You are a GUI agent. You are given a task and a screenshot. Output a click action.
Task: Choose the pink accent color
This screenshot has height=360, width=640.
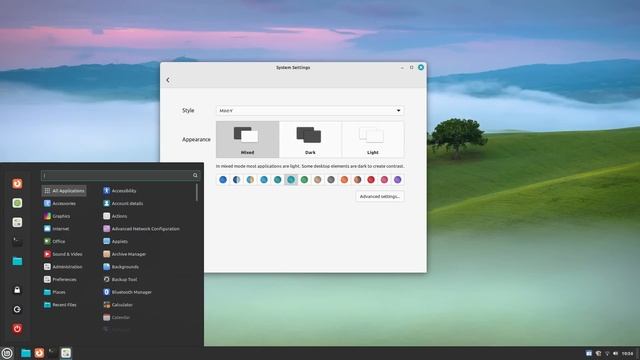[x=384, y=180]
